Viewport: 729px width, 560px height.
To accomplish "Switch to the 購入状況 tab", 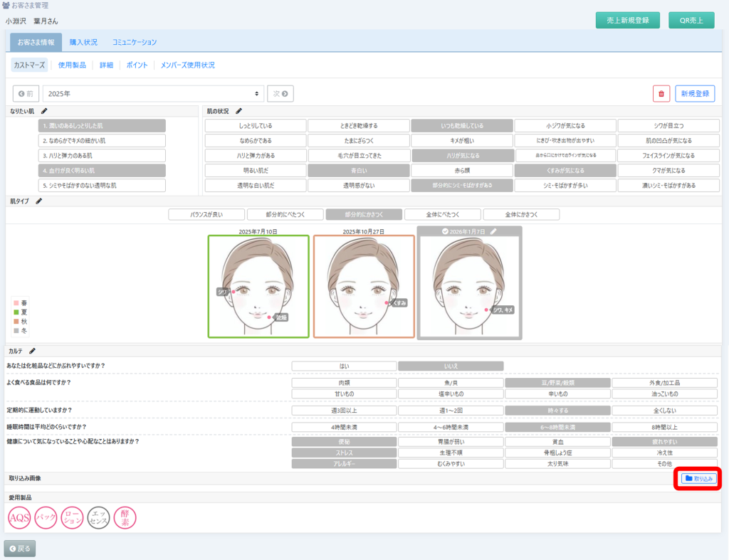I will pyautogui.click(x=83, y=43).
